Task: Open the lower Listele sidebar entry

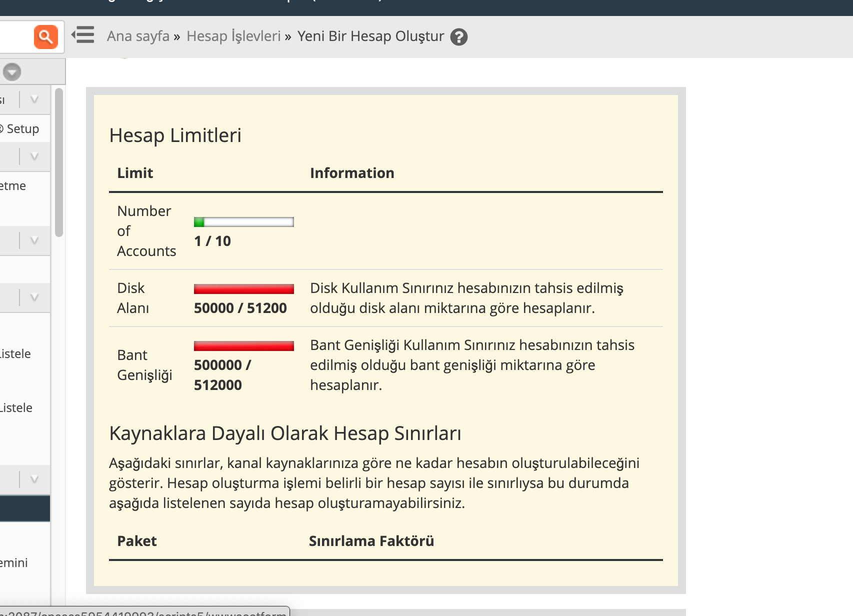Action: point(17,408)
